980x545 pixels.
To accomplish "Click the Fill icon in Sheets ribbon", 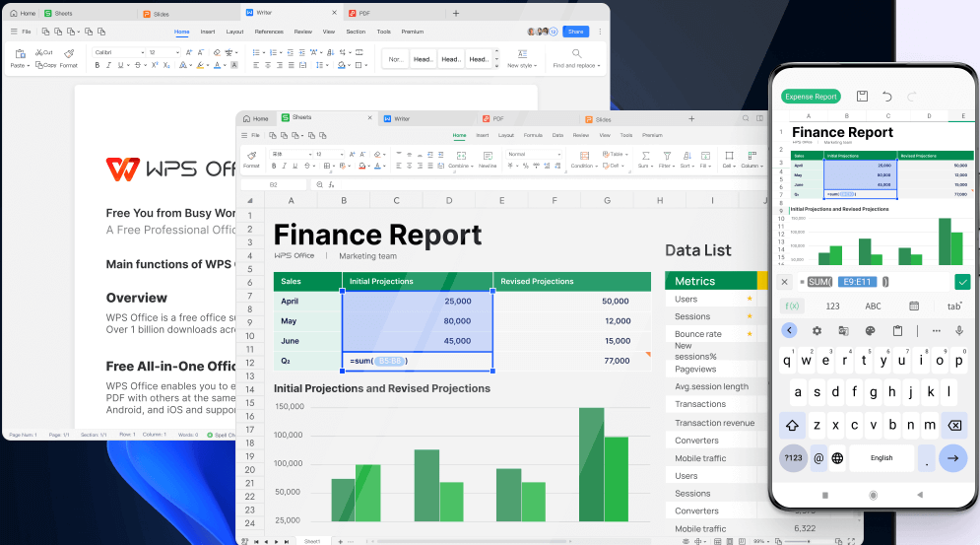I will tap(705, 155).
